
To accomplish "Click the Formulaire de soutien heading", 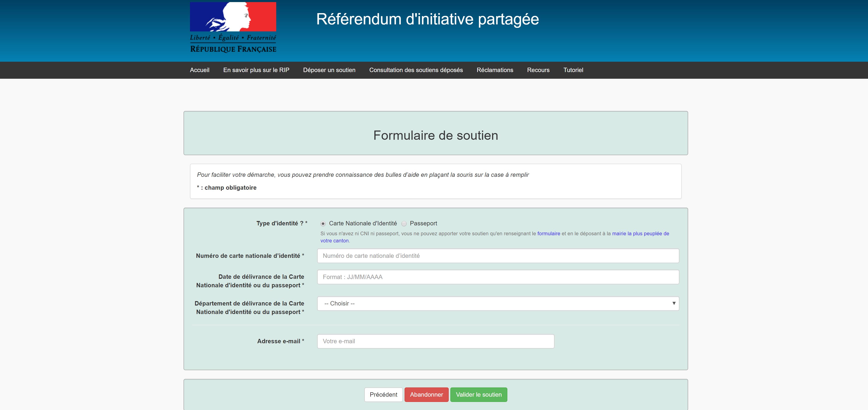I will (x=436, y=136).
